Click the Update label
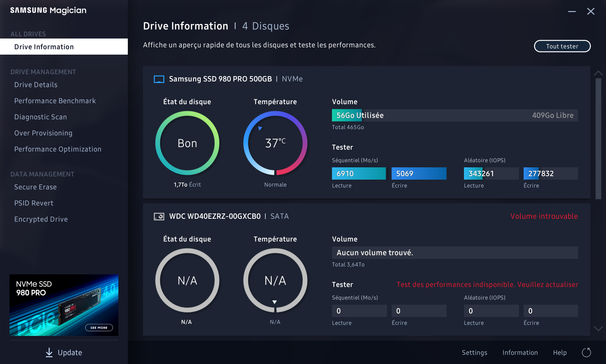This screenshot has height=364, width=606. click(x=70, y=353)
